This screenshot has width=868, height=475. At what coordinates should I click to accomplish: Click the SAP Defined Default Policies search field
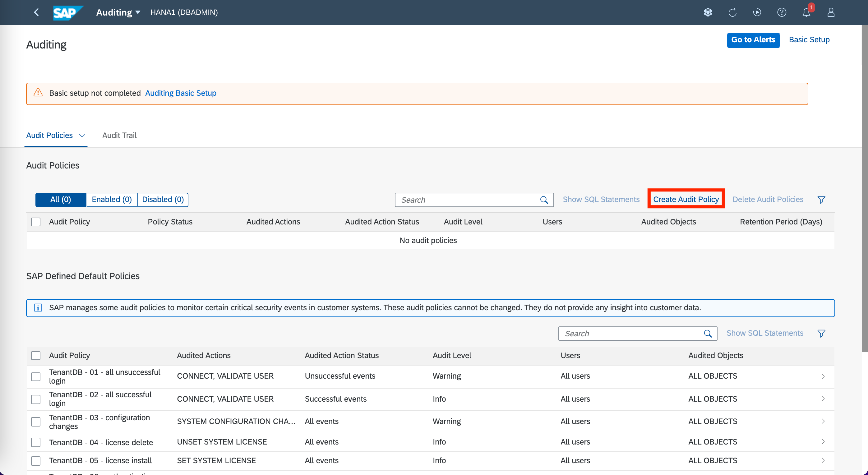coord(630,334)
